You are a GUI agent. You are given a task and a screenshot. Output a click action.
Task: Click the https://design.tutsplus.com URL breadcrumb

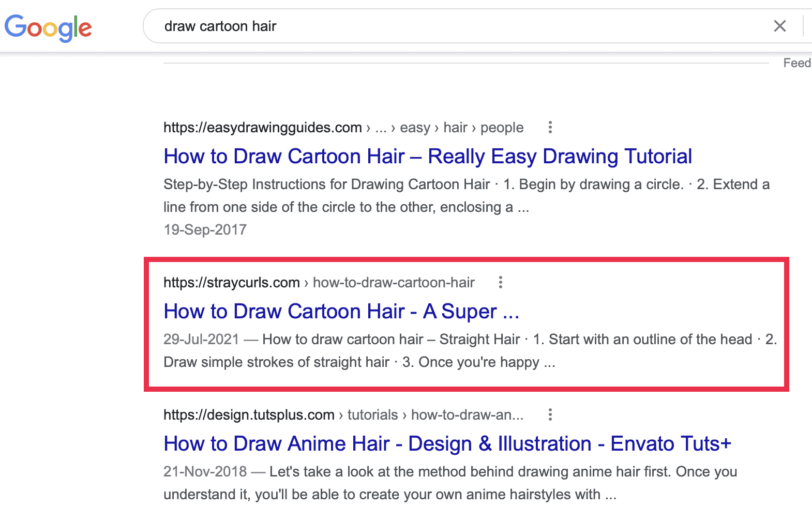click(x=343, y=415)
